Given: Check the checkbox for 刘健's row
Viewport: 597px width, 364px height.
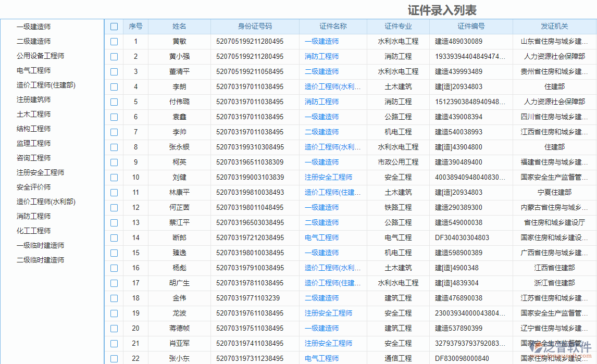Looking at the screenshot, I should coord(114,177).
